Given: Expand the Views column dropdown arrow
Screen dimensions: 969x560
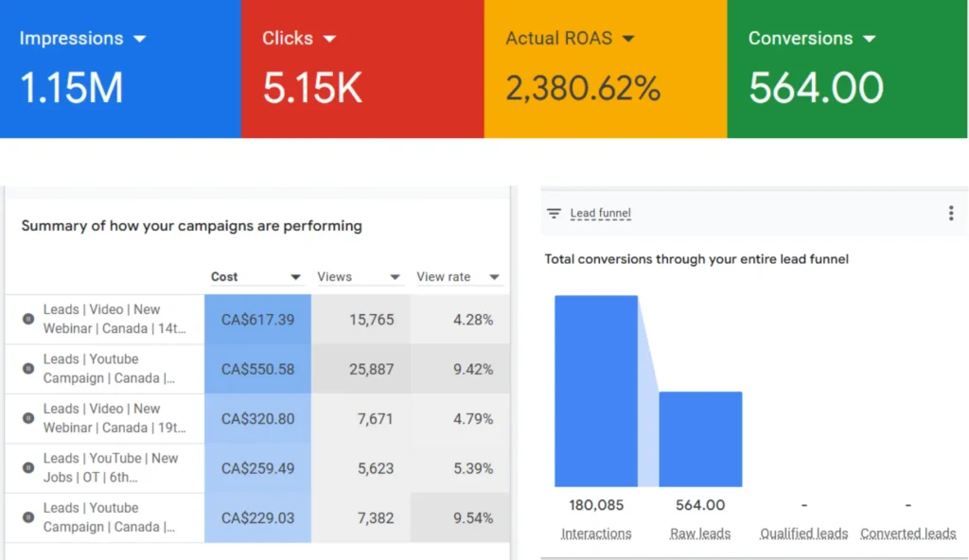Looking at the screenshot, I should point(395,277).
